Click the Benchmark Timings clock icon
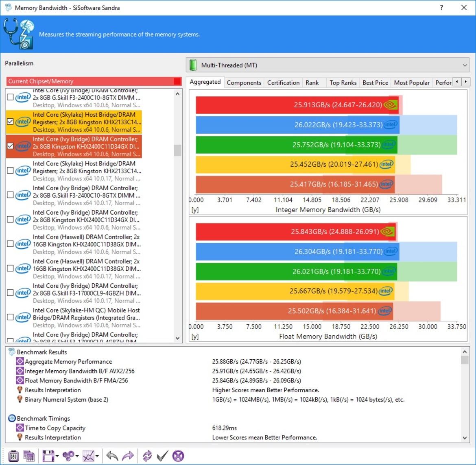476x465 pixels. (x=12, y=418)
